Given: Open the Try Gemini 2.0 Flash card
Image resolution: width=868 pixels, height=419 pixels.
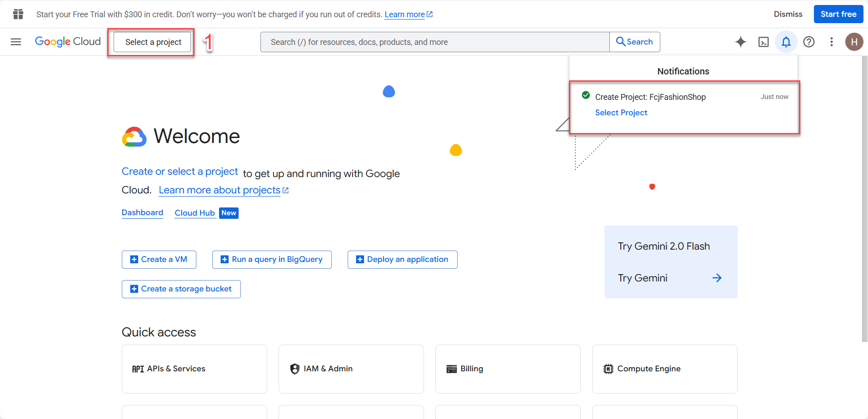Looking at the screenshot, I should click(x=671, y=262).
